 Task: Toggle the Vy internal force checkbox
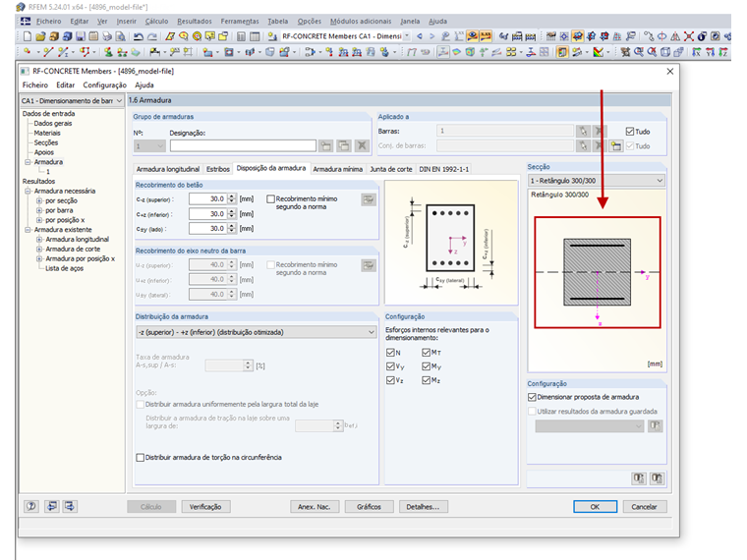[x=390, y=366]
